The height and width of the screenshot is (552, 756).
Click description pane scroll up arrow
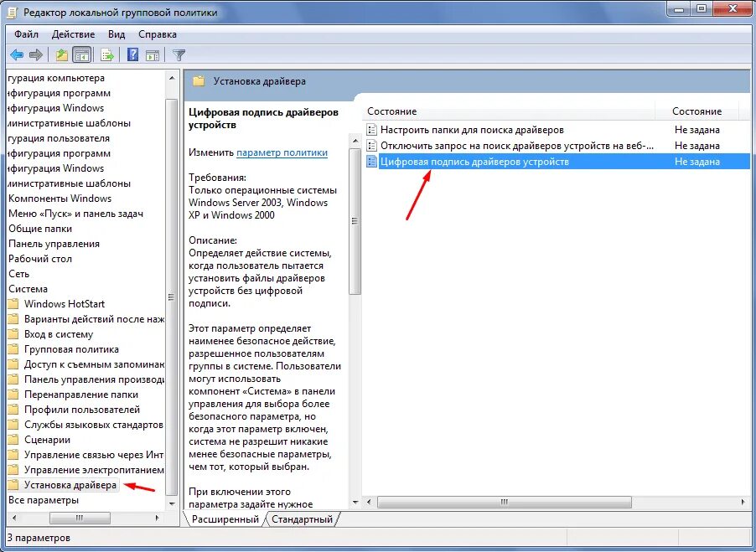coord(355,141)
